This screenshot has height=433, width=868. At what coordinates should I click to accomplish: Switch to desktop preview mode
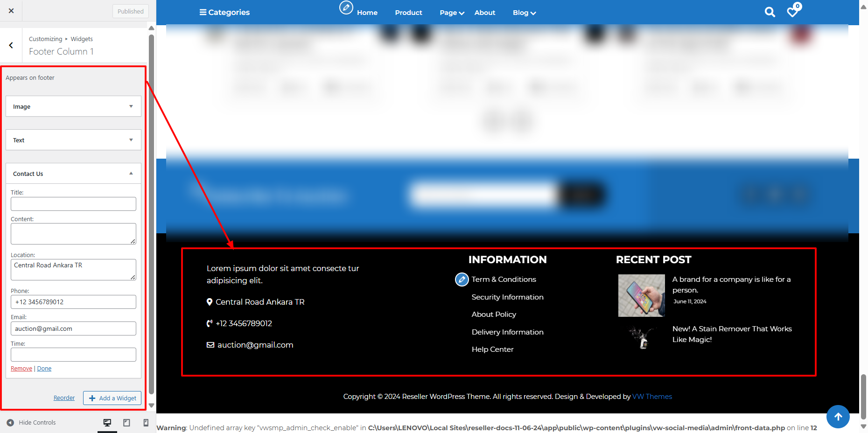107,422
